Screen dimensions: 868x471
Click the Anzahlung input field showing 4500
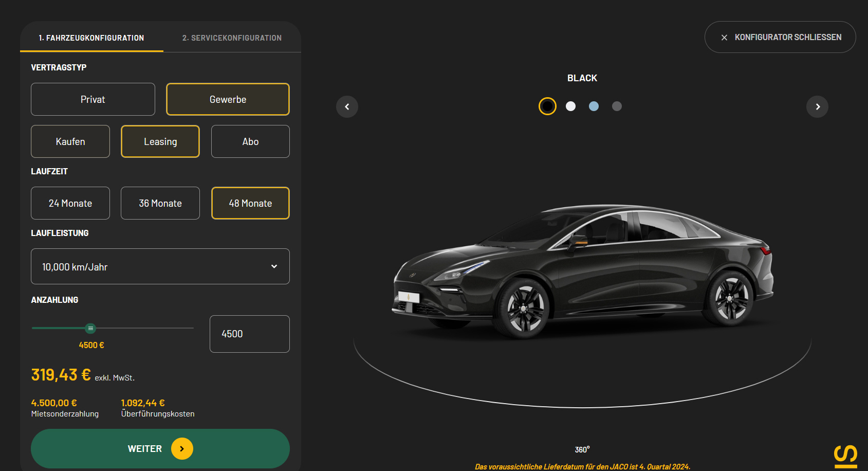pyautogui.click(x=250, y=334)
